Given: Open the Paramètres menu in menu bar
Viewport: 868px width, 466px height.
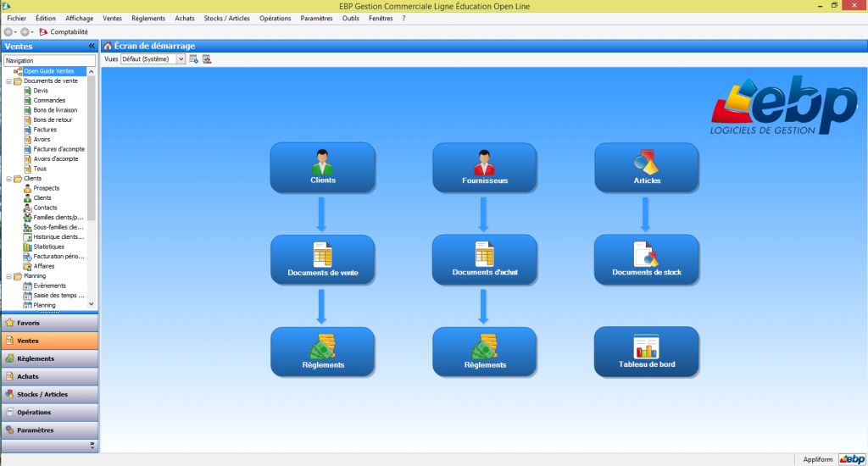Looking at the screenshot, I should tap(316, 19).
